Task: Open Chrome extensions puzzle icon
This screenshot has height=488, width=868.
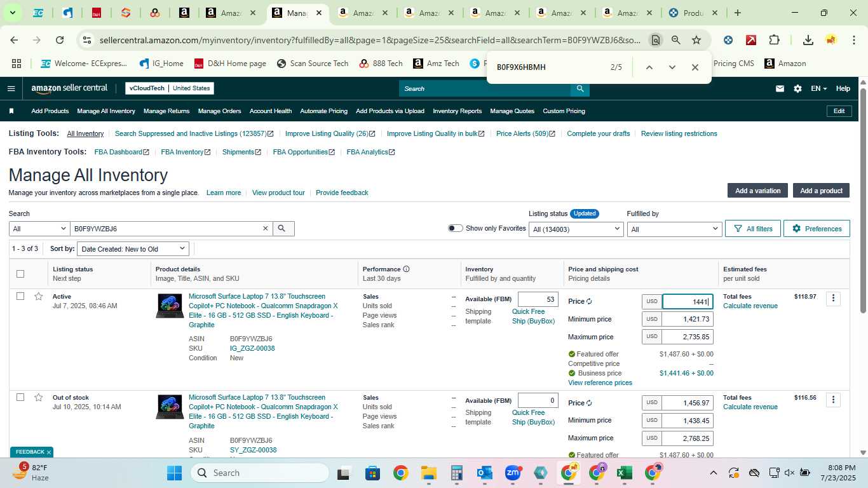Action: click(774, 40)
